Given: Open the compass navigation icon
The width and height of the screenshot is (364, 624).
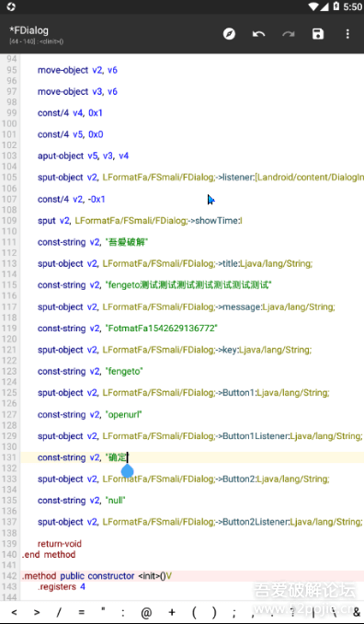Looking at the screenshot, I should tap(229, 34).
